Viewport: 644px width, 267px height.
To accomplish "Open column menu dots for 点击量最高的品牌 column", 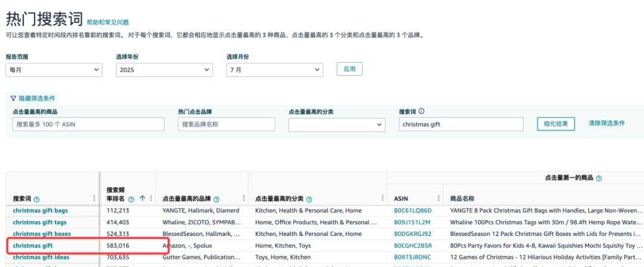I will (244, 199).
